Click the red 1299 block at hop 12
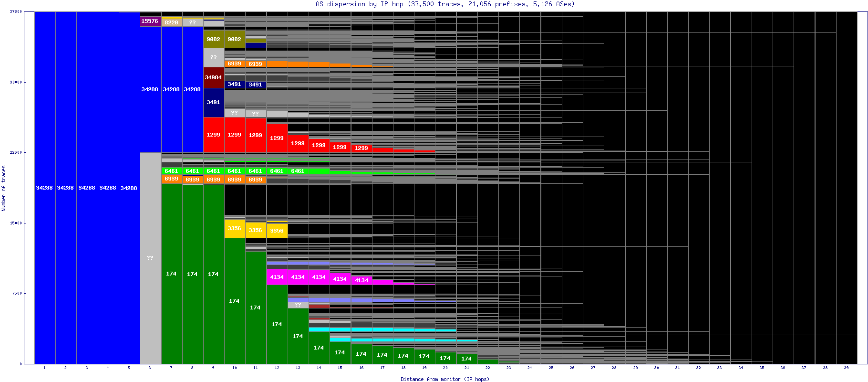This screenshot has height=382, width=868. click(x=277, y=138)
